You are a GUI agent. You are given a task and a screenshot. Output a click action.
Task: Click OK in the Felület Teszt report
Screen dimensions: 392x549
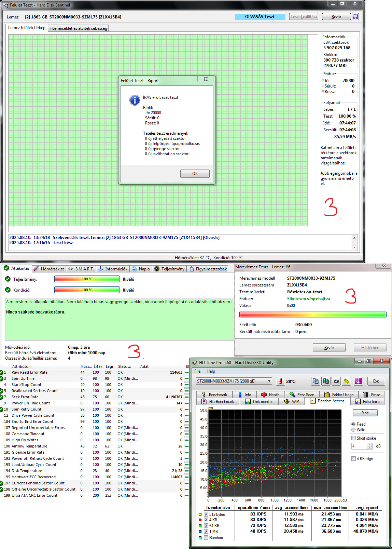[195, 174]
